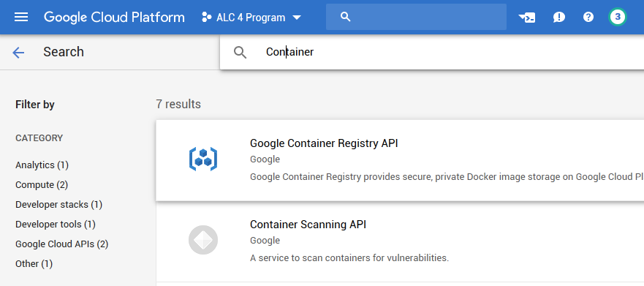Viewport: 644px width, 286px height.
Task: Click the CATEGORY label
Action: click(x=39, y=138)
